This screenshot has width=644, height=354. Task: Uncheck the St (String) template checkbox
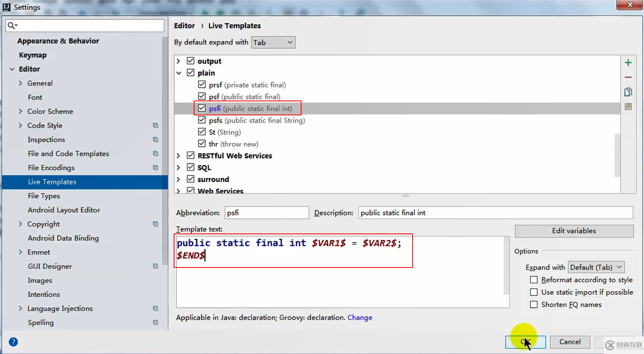point(202,132)
